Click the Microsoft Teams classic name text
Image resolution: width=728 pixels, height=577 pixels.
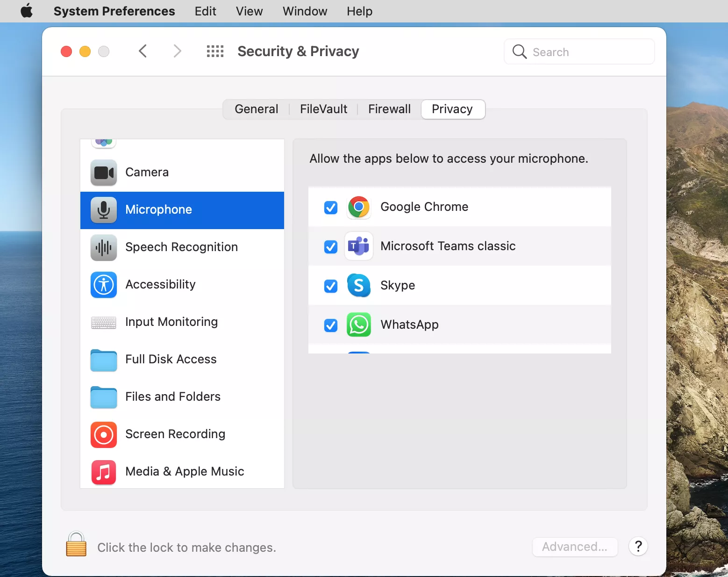[x=448, y=246]
